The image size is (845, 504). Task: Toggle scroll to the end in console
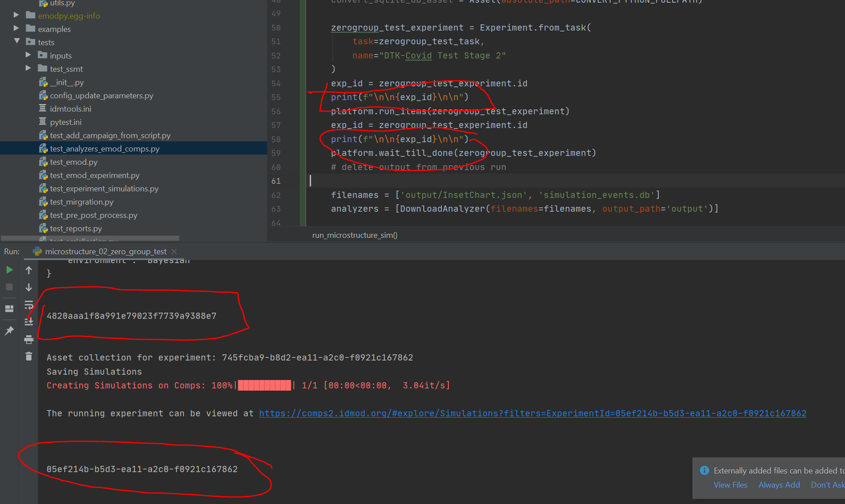click(28, 322)
